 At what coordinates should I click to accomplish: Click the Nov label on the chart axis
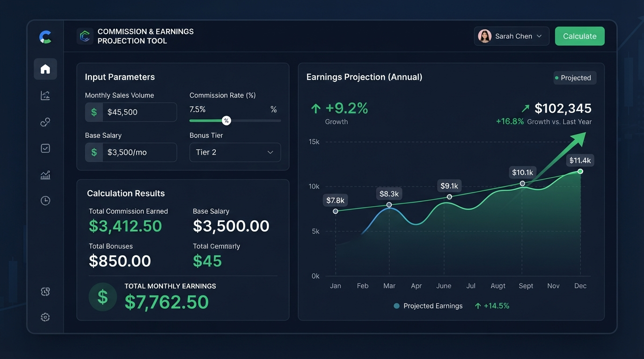(554, 286)
